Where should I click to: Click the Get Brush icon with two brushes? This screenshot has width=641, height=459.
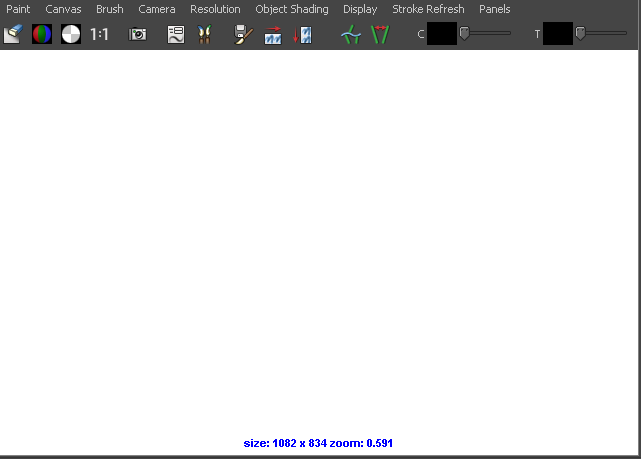[204, 34]
